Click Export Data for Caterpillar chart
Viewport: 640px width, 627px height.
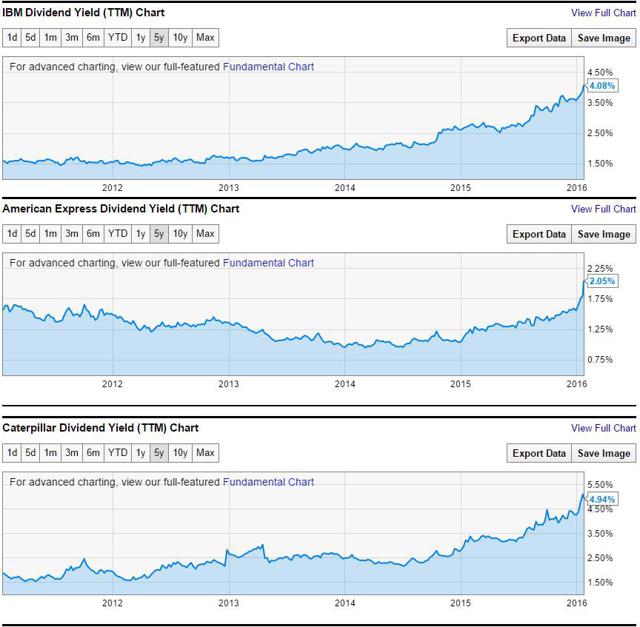539,453
